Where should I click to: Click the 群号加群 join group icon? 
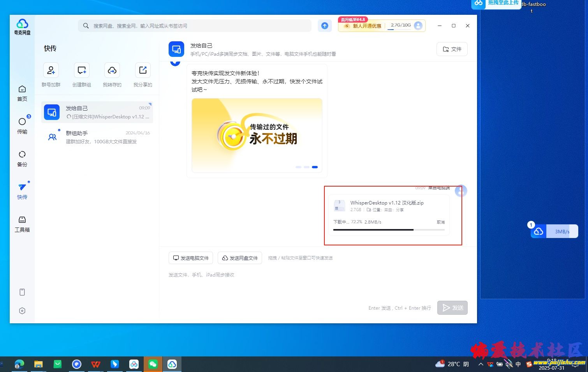pyautogui.click(x=51, y=71)
